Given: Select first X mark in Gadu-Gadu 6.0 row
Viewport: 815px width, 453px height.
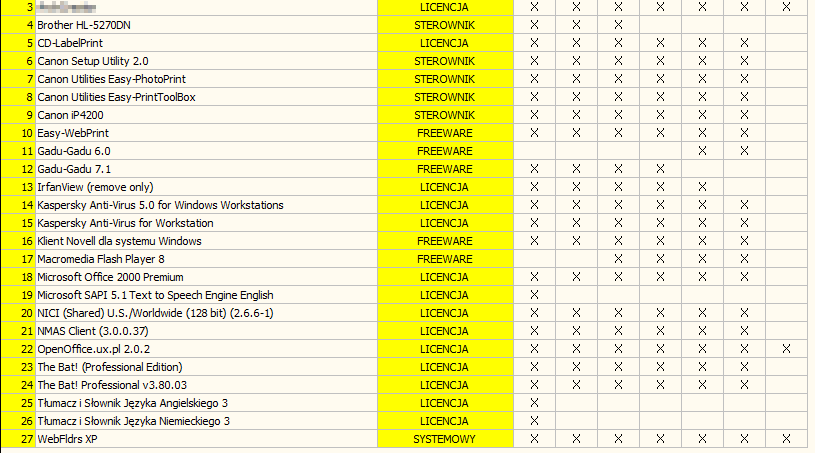Looking at the screenshot, I should (x=702, y=151).
